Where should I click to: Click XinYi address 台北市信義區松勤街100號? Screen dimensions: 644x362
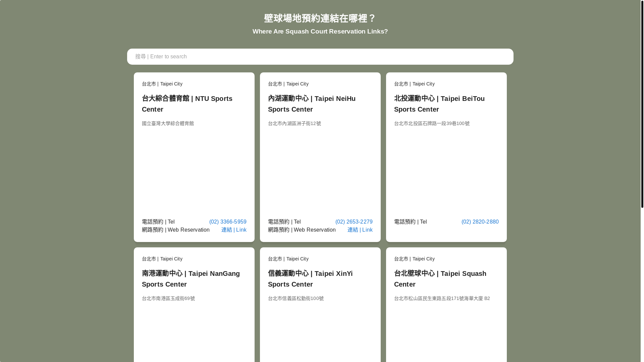point(296,299)
